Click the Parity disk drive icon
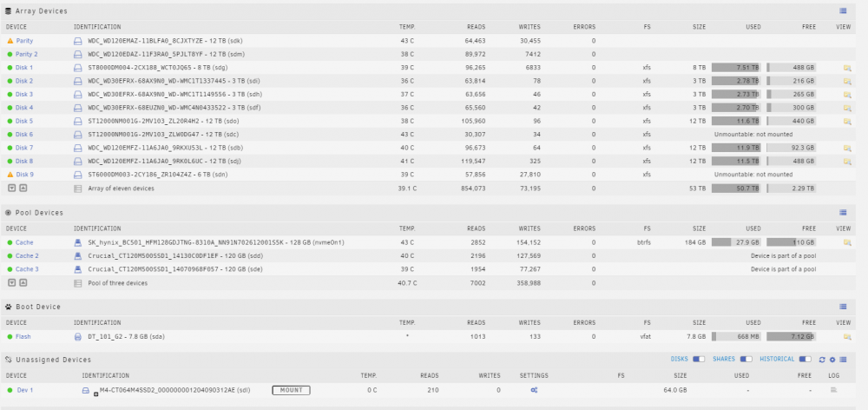This screenshot has width=868, height=410. pyautogui.click(x=77, y=41)
